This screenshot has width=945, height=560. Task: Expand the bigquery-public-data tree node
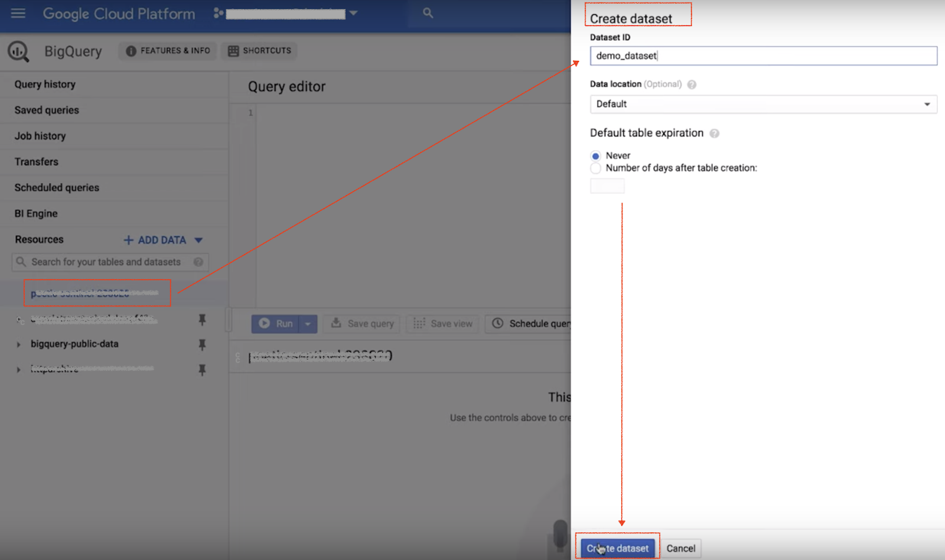click(x=18, y=344)
